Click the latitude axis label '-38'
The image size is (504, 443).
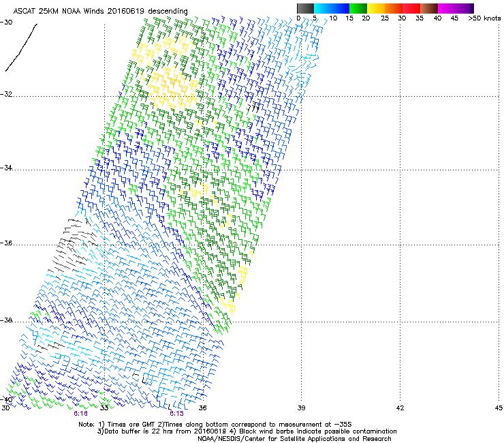click(x=6, y=320)
